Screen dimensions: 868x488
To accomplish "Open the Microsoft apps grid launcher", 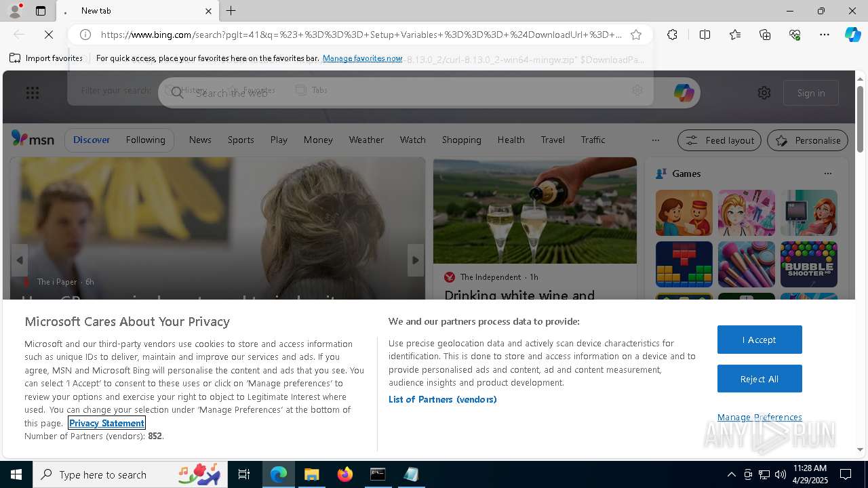I will coord(33,93).
